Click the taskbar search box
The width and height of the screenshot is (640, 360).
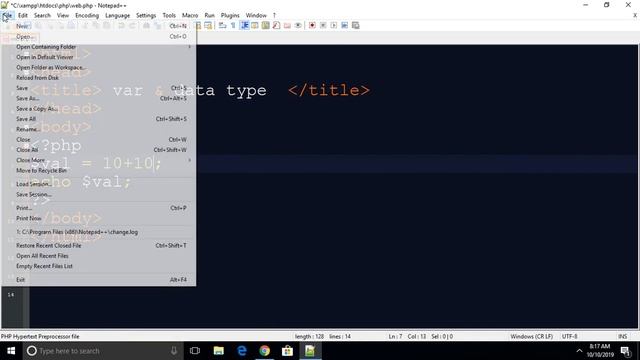pos(103,351)
